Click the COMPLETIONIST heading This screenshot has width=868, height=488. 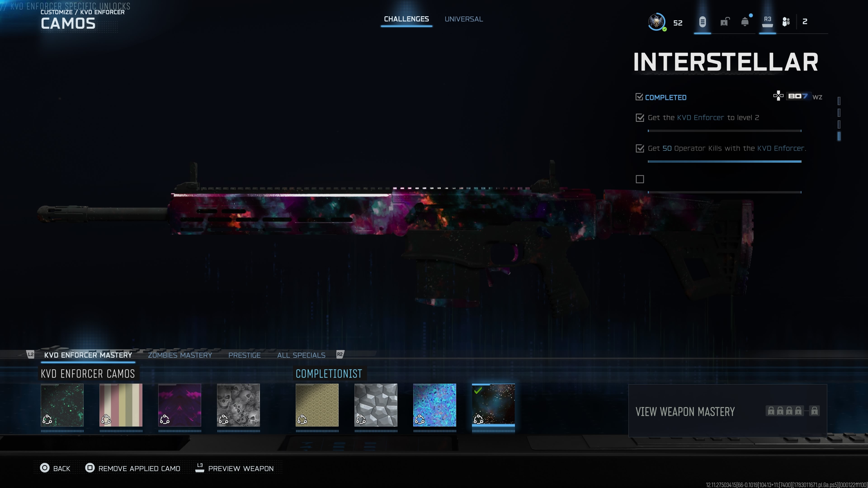pyautogui.click(x=329, y=373)
